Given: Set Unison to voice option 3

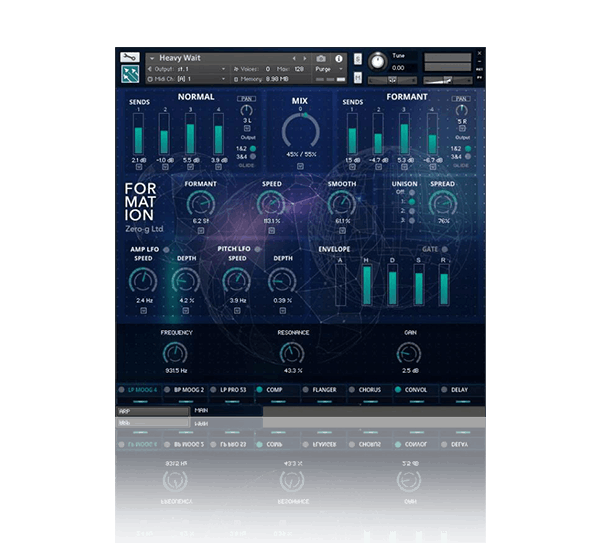Looking at the screenshot, I should click(412, 220).
